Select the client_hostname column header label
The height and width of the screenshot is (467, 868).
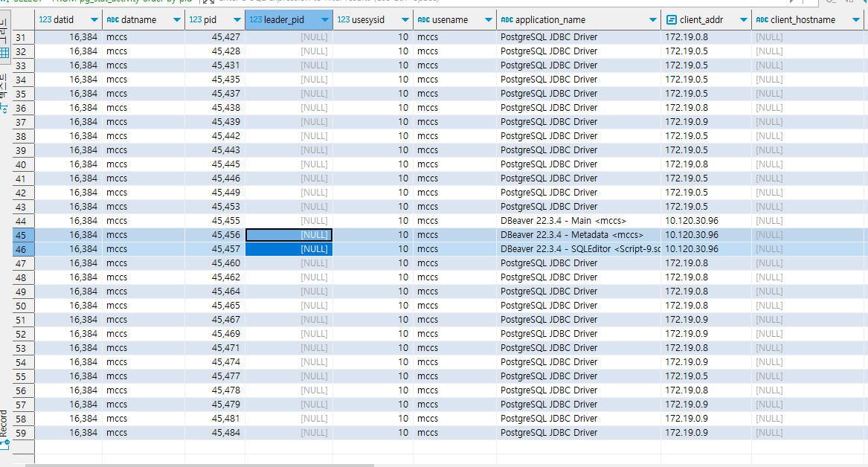(803, 20)
